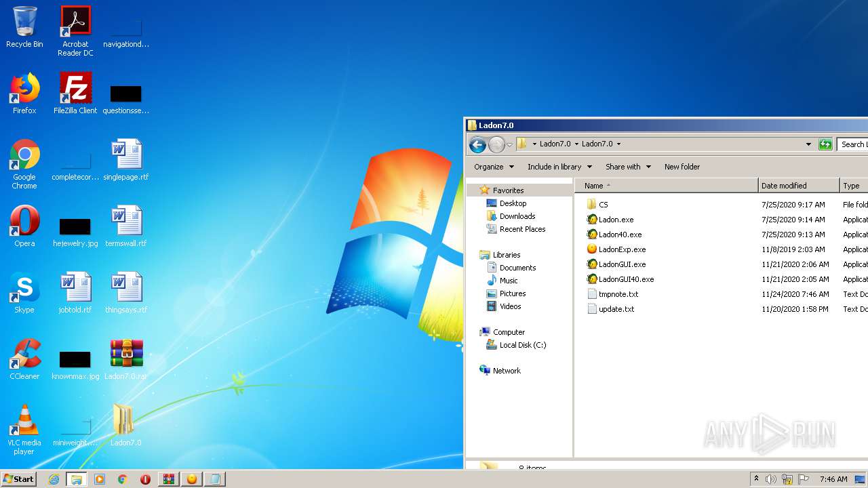The width and height of the screenshot is (868, 488).
Task: Expand the last Ladon7.0 breadcrumb arrow
Action: pyautogui.click(x=618, y=144)
